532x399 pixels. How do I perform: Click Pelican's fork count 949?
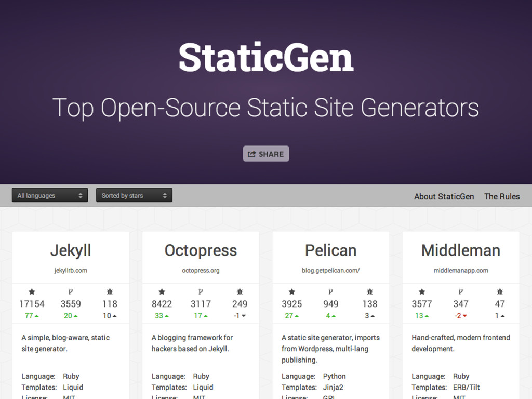point(330,304)
